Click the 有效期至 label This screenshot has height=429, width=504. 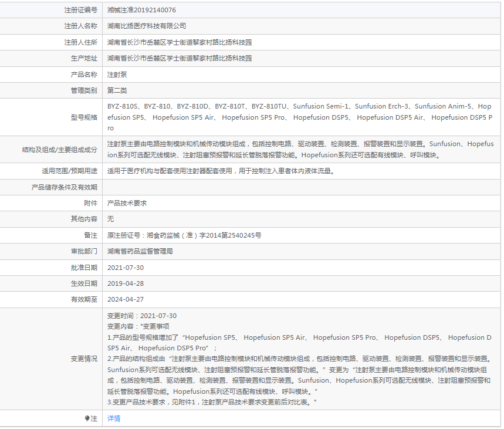[x=84, y=299]
